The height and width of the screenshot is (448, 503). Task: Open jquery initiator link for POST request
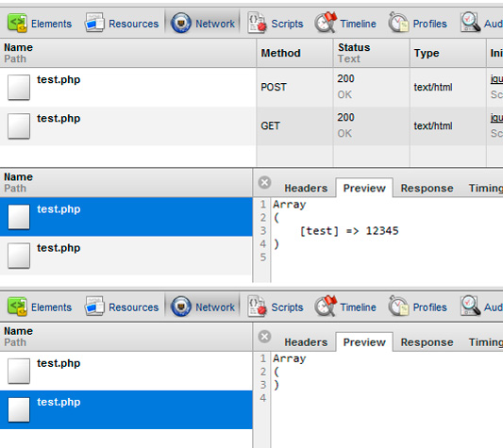pyautogui.click(x=496, y=79)
